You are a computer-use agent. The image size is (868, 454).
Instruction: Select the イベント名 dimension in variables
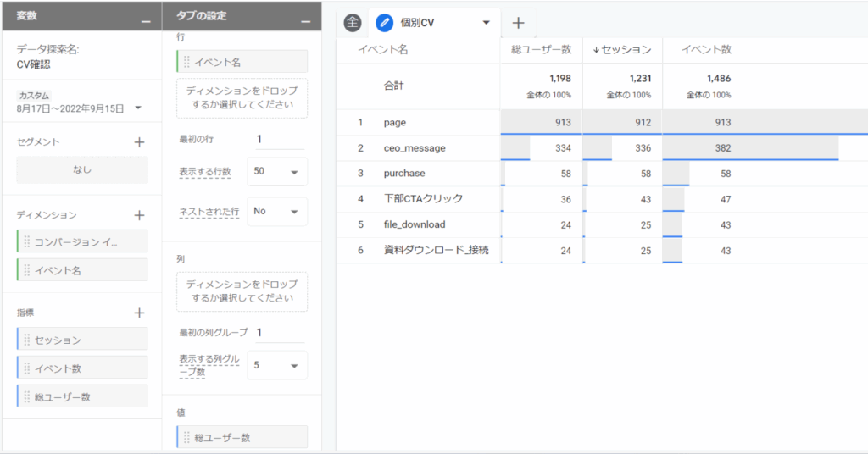pyautogui.click(x=82, y=270)
